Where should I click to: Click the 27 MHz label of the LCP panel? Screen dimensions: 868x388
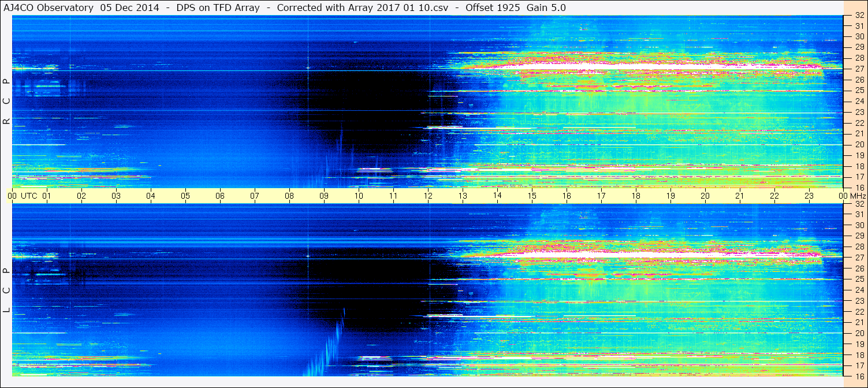click(x=859, y=258)
